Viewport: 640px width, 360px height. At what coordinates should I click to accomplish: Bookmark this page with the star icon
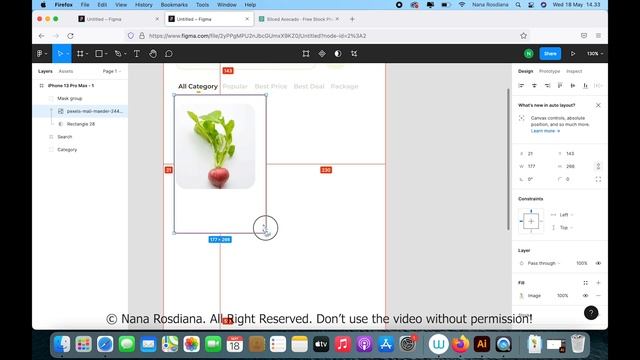coord(524,36)
